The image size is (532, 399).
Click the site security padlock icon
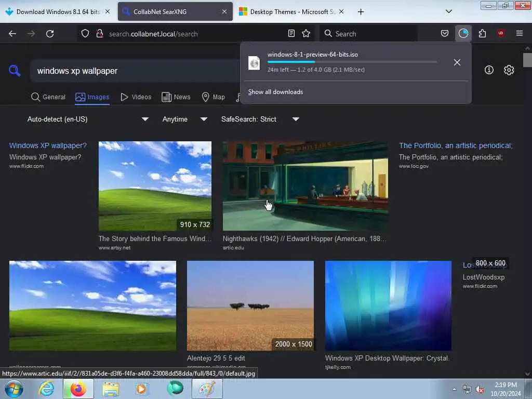tap(100, 34)
